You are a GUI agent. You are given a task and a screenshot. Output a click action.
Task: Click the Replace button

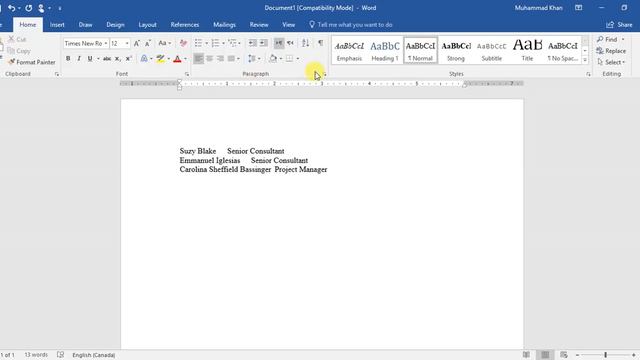[x=611, y=51]
